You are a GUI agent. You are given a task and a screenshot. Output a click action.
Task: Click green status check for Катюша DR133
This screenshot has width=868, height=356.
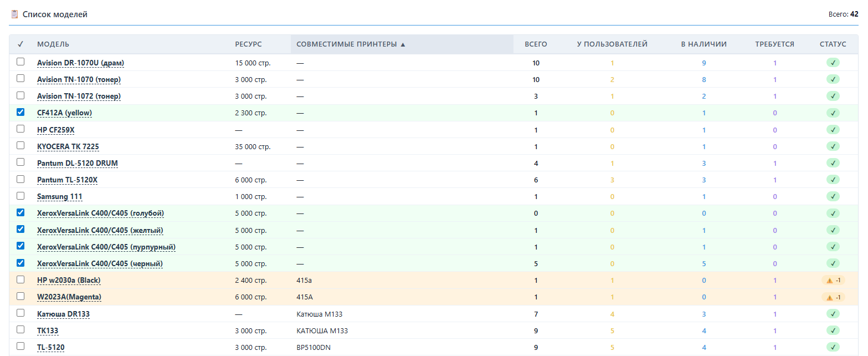coord(833,314)
